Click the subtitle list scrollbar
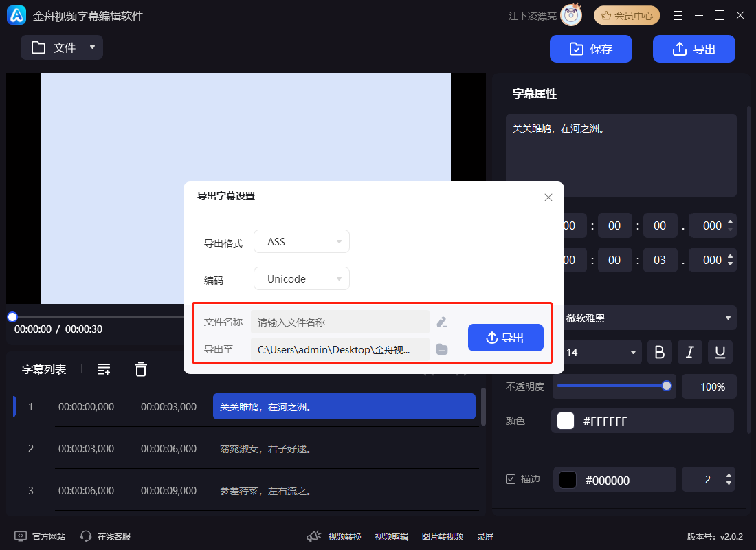Screen dimensions: 756x550 [x=483, y=407]
